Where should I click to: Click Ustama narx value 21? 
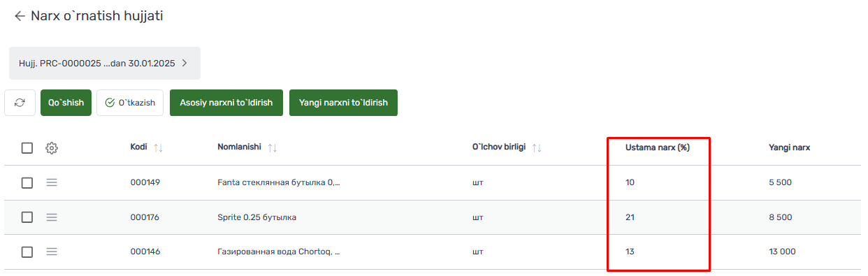click(630, 217)
